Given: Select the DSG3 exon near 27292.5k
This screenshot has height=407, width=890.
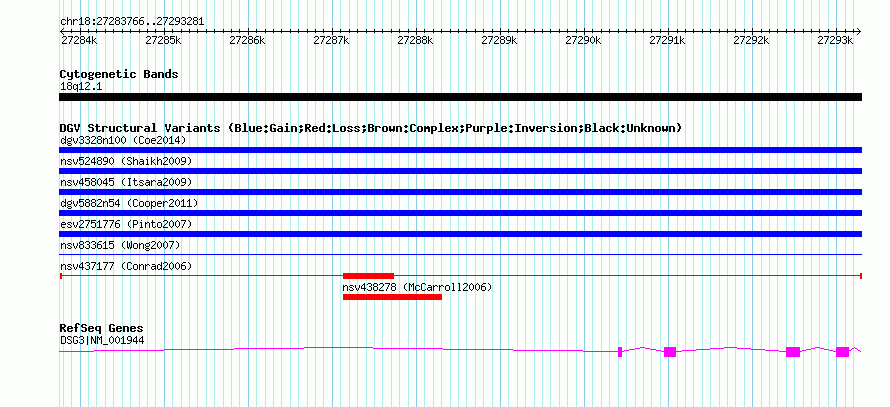Looking at the screenshot, I should [x=793, y=351].
